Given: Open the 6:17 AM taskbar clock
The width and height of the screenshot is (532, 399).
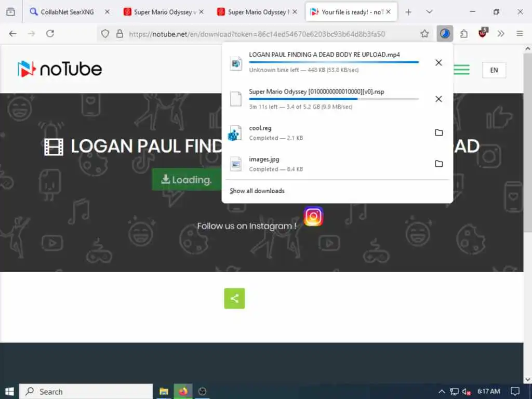Looking at the screenshot, I should coord(488,392).
